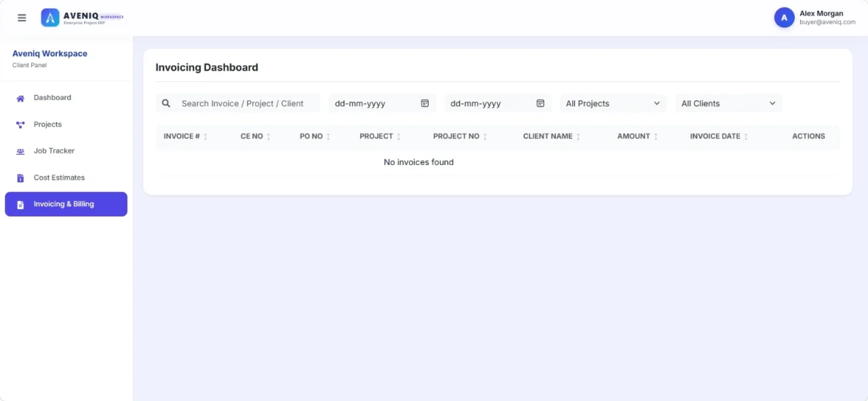Click the first dd-mm-yyyy date input

tap(382, 104)
